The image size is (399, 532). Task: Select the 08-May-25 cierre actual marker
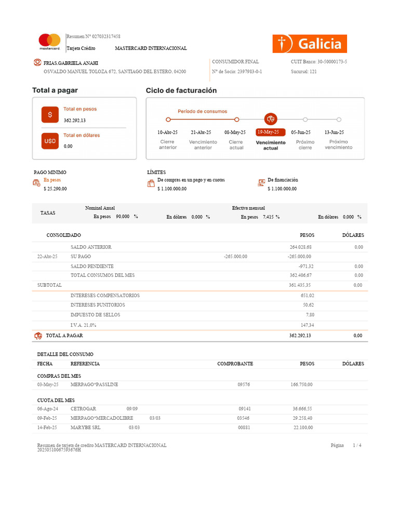point(237,119)
